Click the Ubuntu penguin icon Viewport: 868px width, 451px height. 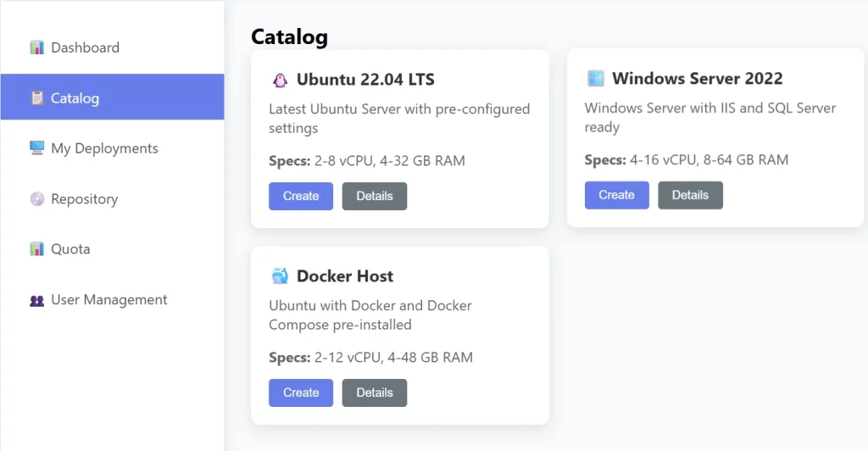tap(280, 81)
